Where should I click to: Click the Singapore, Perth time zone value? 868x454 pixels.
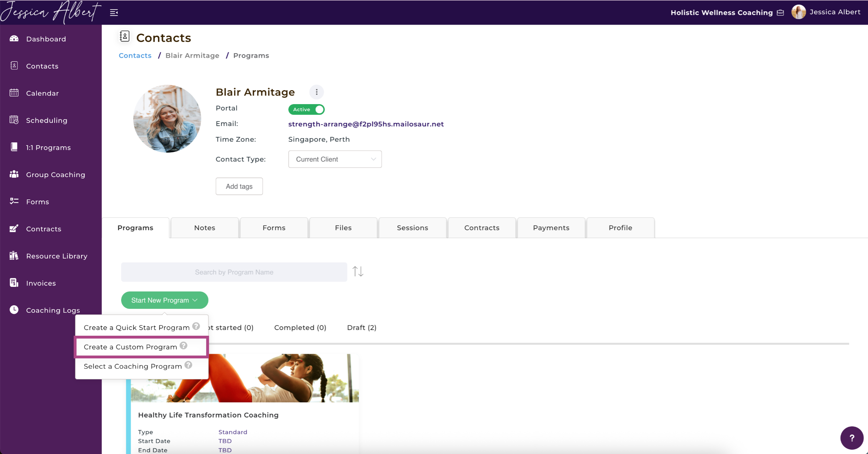coord(319,139)
